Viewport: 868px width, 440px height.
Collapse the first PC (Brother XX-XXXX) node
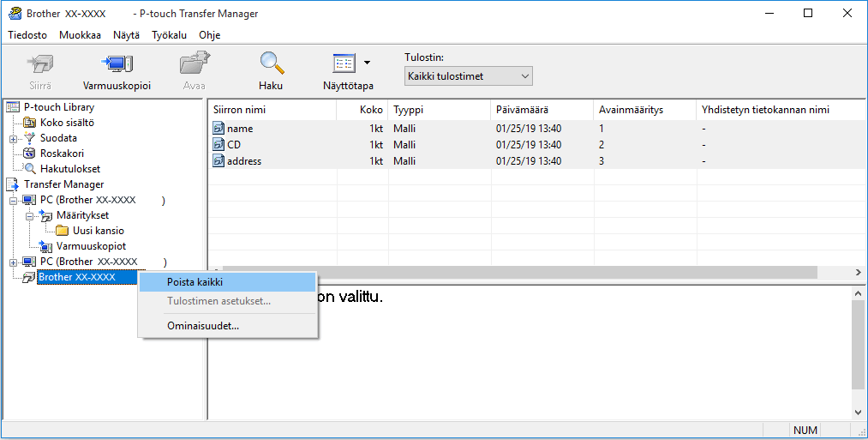[x=14, y=200]
